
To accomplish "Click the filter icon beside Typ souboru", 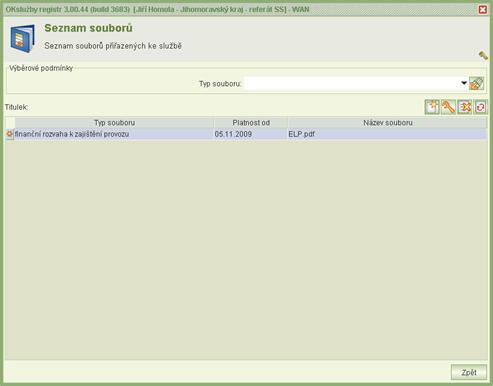I will click(x=477, y=83).
